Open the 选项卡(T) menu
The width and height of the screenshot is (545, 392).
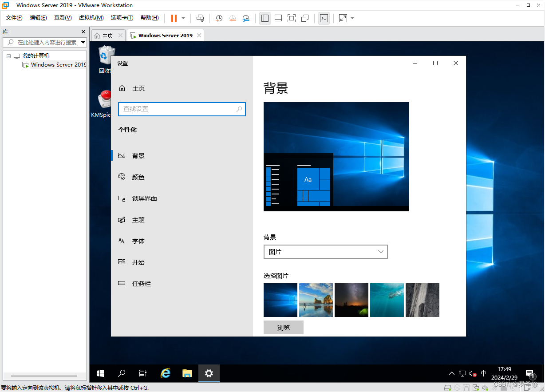(x=122, y=18)
